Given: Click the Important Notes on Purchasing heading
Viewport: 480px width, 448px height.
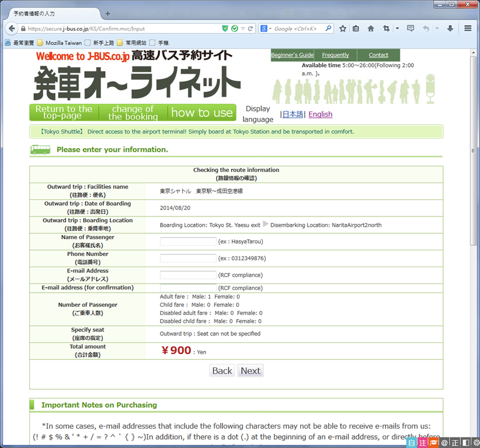Looking at the screenshot, I should click(99, 405).
